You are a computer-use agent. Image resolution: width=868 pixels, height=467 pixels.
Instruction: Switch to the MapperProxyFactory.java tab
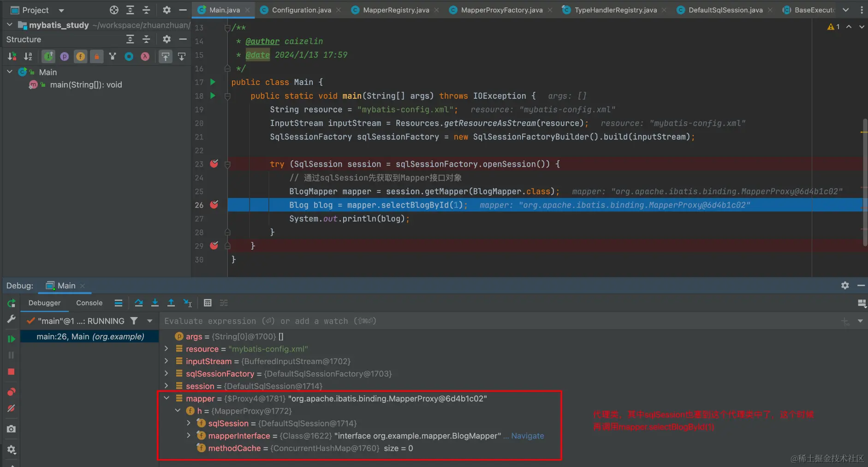(x=501, y=10)
